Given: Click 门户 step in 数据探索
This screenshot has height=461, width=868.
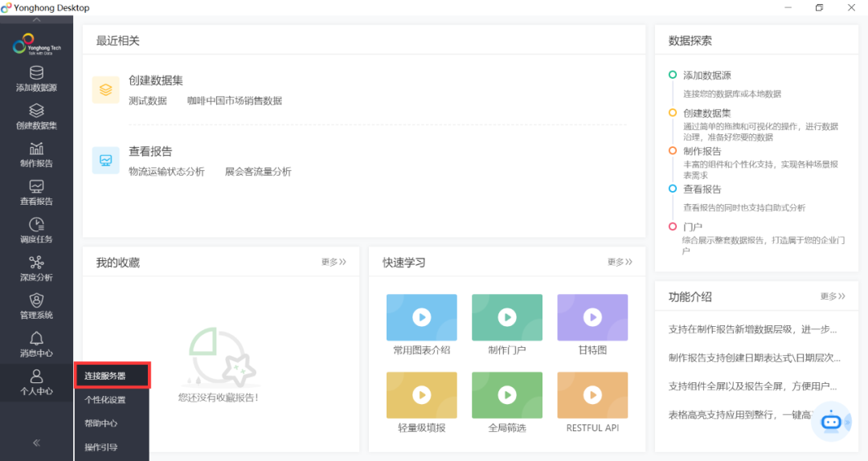Looking at the screenshot, I should pos(693,227).
